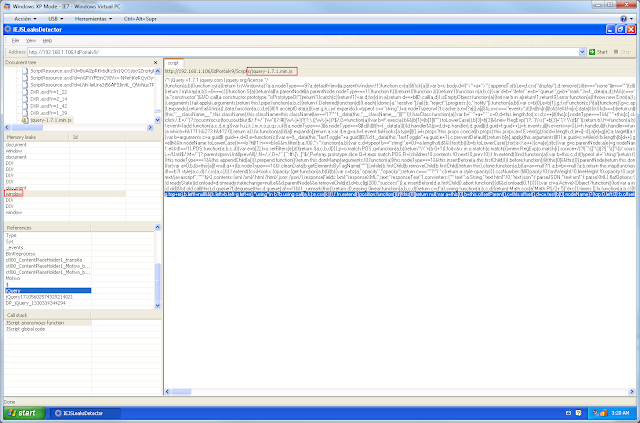The height and width of the screenshot is (423, 640).
Task: Open the USB menu of Virtual PC
Action: click(x=56, y=19)
